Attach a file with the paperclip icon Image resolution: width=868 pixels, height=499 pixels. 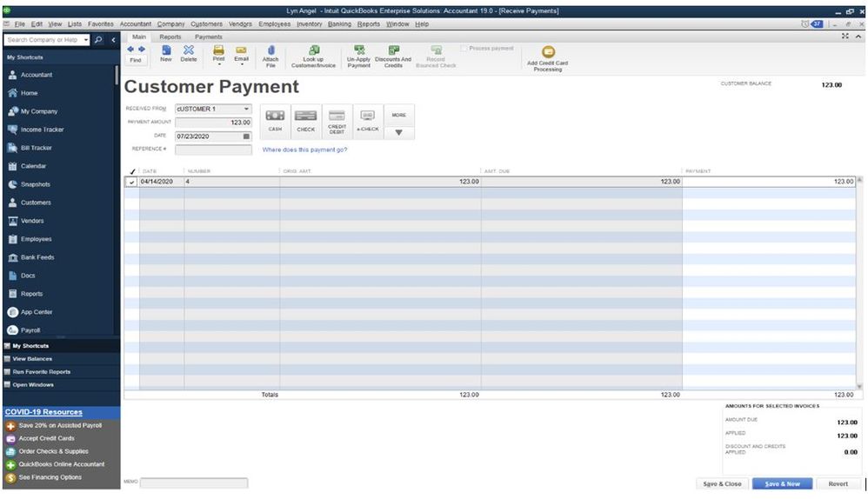point(270,50)
